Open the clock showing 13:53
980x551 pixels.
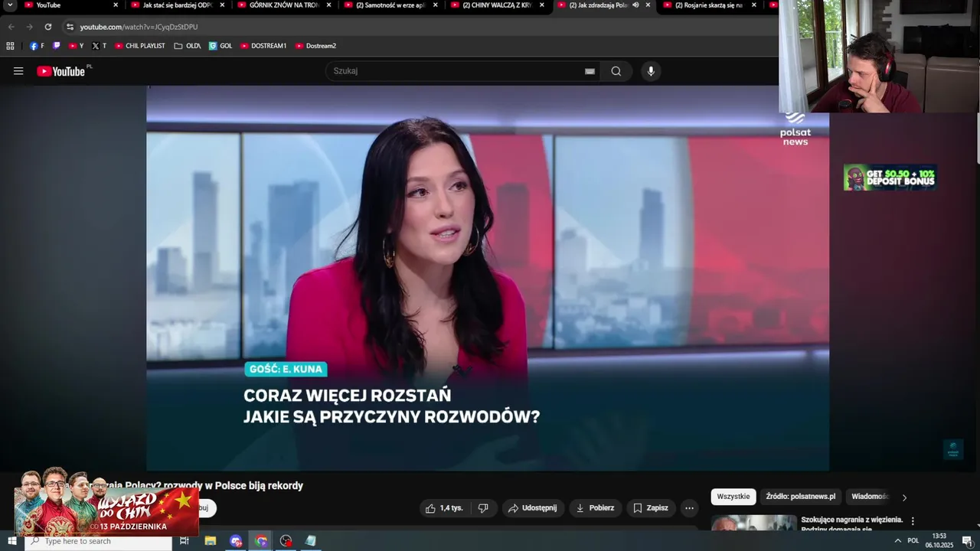point(939,541)
